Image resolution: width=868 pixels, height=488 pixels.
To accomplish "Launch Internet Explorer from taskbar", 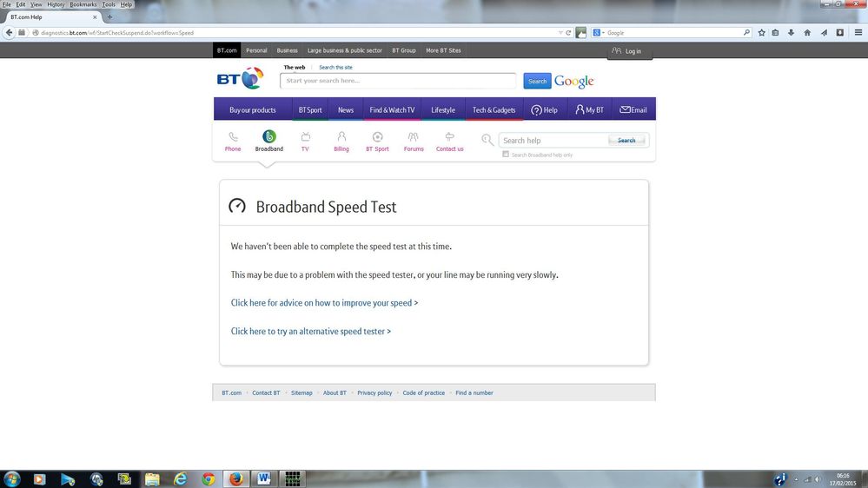I will pyautogui.click(x=181, y=478).
